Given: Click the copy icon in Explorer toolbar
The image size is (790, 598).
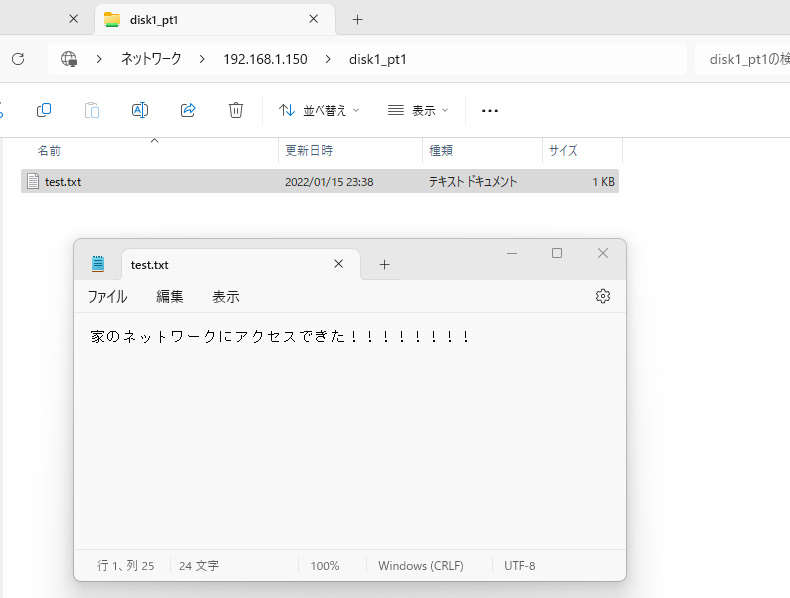Looking at the screenshot, I should [44, 110].
